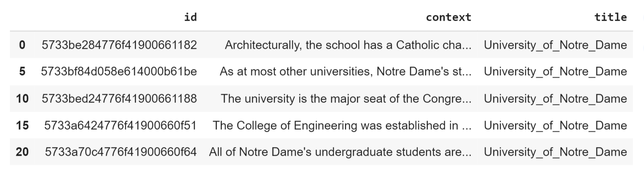Click the id column header
Viewport: 644px width, 173px height.
(190, 17)
